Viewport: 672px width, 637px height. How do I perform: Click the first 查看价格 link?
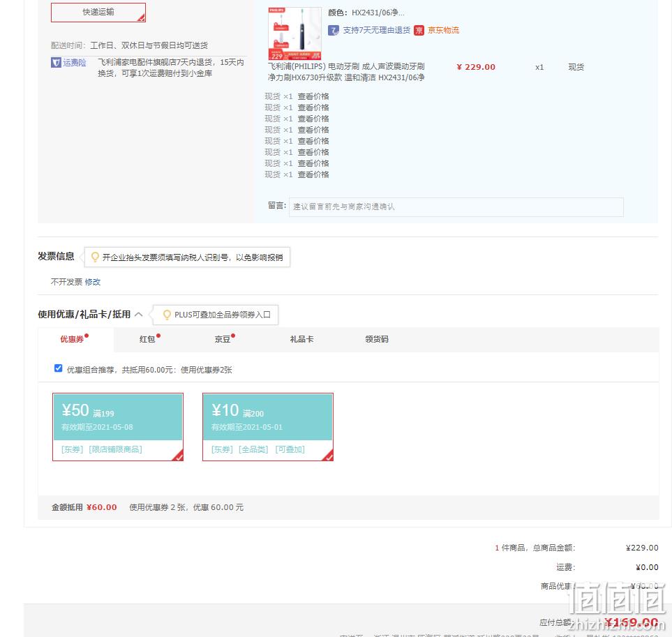[x=313, y=96]
